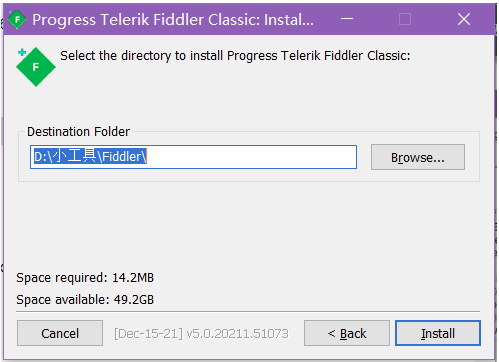Click the greyed version string v5.0.20211.51073
The image size is (499, 362).
click(x=237, y=333)
